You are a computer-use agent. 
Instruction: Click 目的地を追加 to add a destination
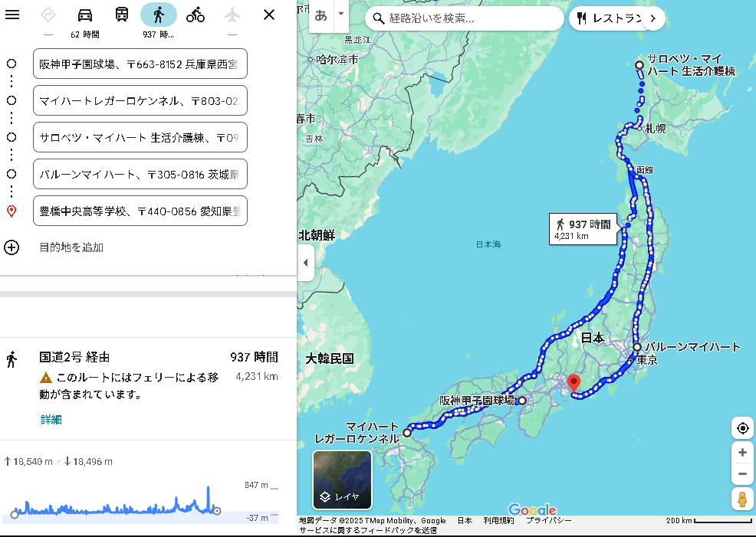(71, 247)
